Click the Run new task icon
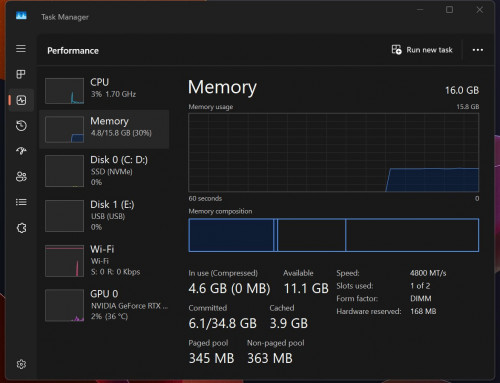Viewport: 500px width, 383px height. tap(396, 50)
